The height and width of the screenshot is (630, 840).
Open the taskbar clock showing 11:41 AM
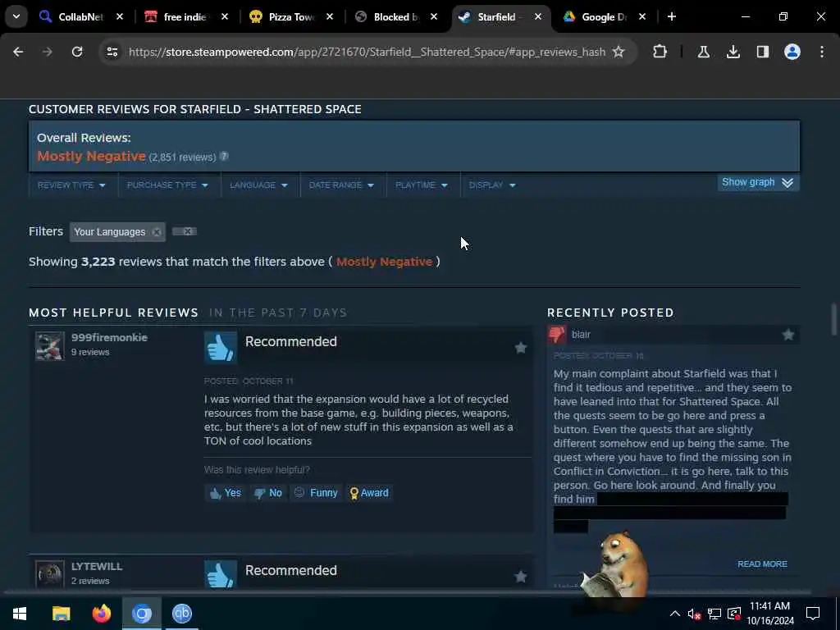[x=769, y=614]
